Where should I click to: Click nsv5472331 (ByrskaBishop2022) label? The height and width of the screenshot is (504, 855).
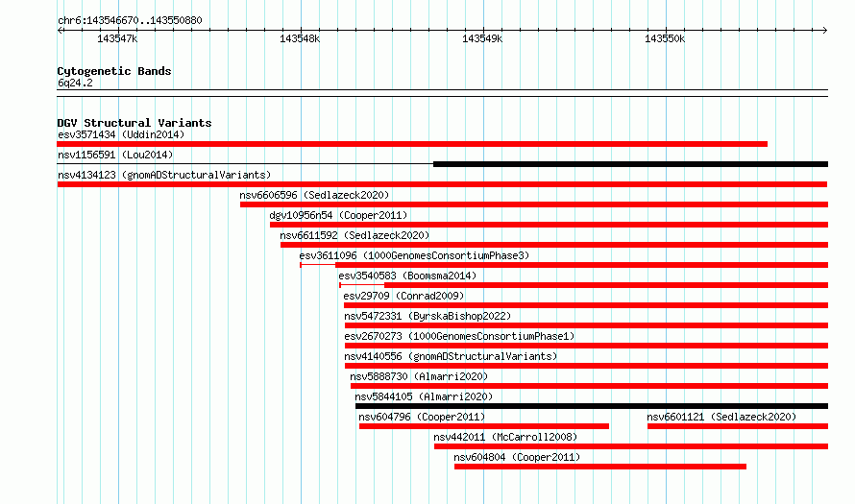427,316
